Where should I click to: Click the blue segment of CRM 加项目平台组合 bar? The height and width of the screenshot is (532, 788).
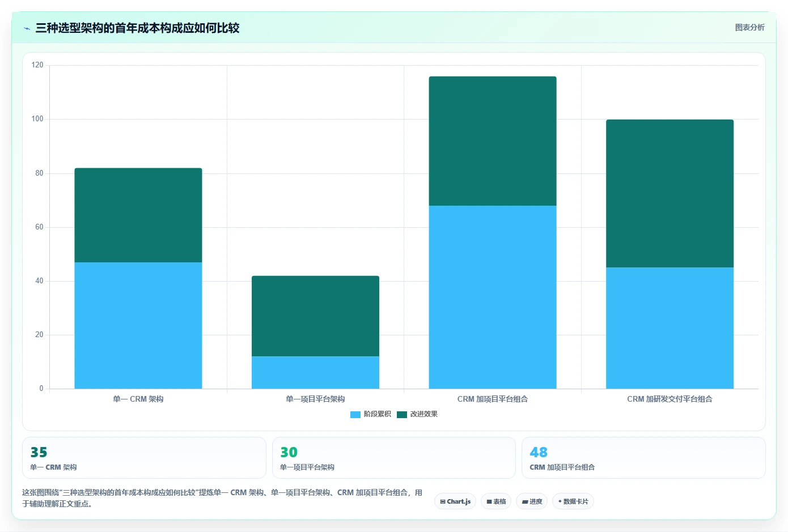493,297
